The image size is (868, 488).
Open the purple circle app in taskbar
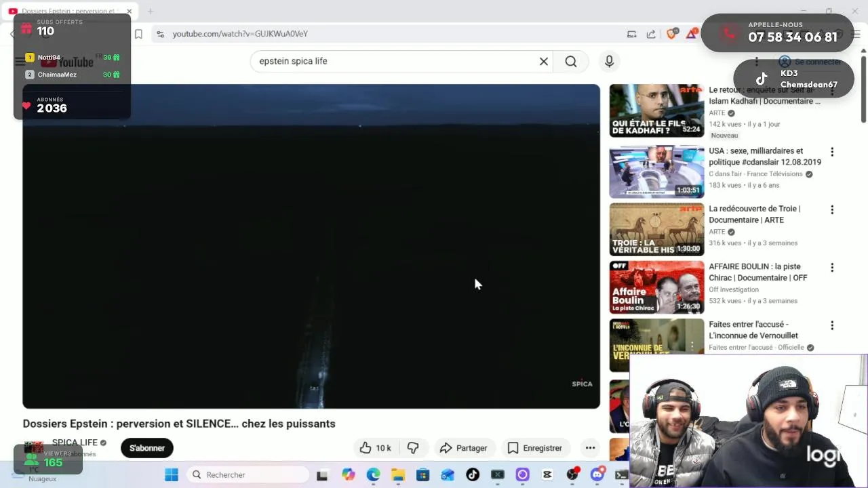[x=522, y=474]
